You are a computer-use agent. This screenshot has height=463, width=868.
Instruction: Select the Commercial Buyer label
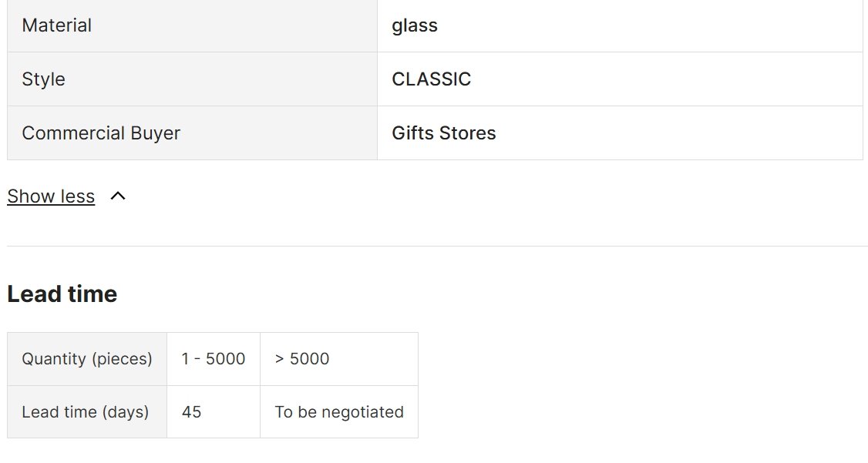(x=101, y=133)
